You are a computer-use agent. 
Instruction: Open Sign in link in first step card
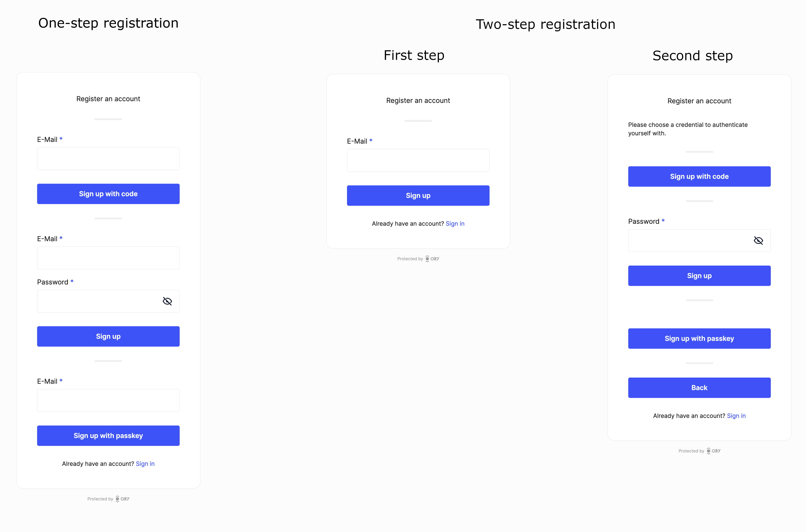455,224
